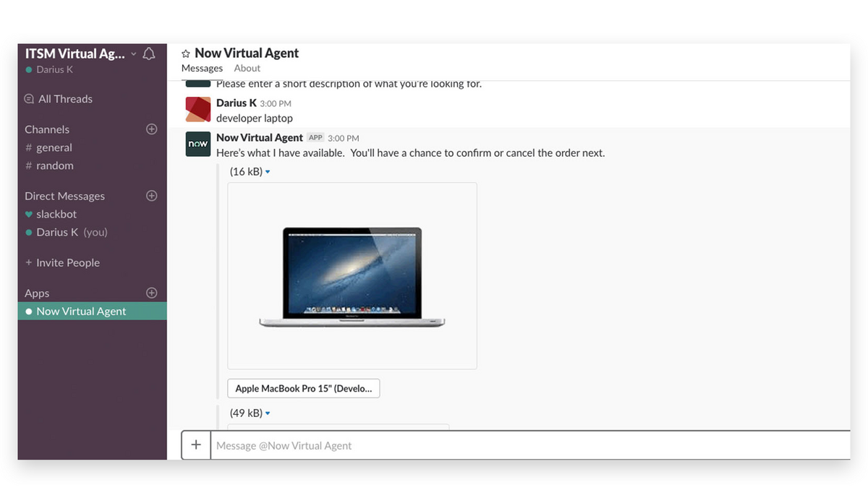This screenshot has width=868, height=503.
Task: Open the notifications bell in the sidebar header
Action: pos(149,54)
